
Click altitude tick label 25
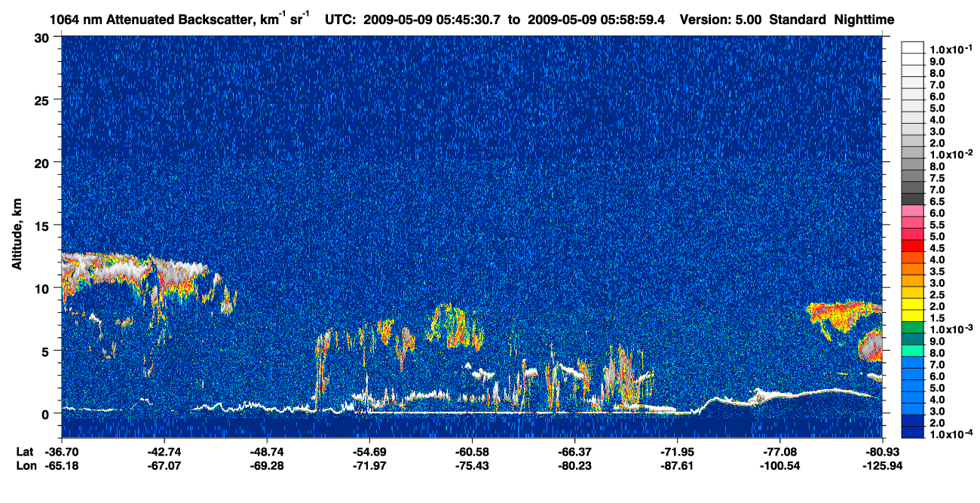click(x=43, y=100)
